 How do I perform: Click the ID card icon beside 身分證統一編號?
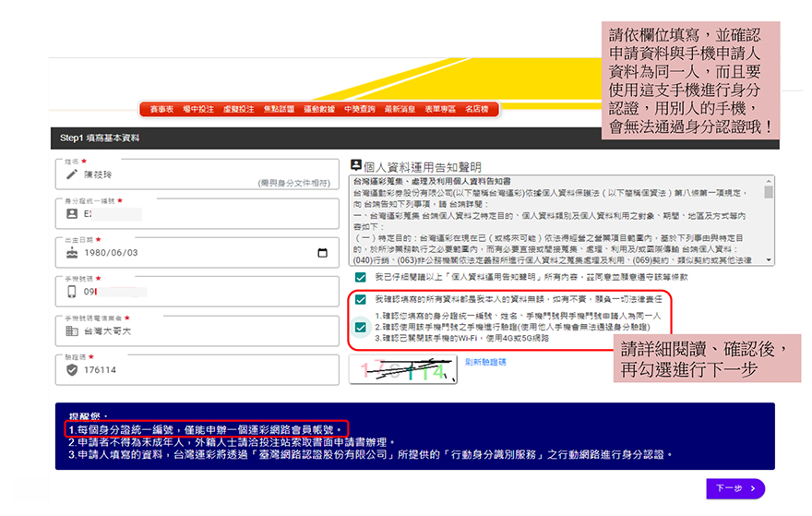pos(72,213)
